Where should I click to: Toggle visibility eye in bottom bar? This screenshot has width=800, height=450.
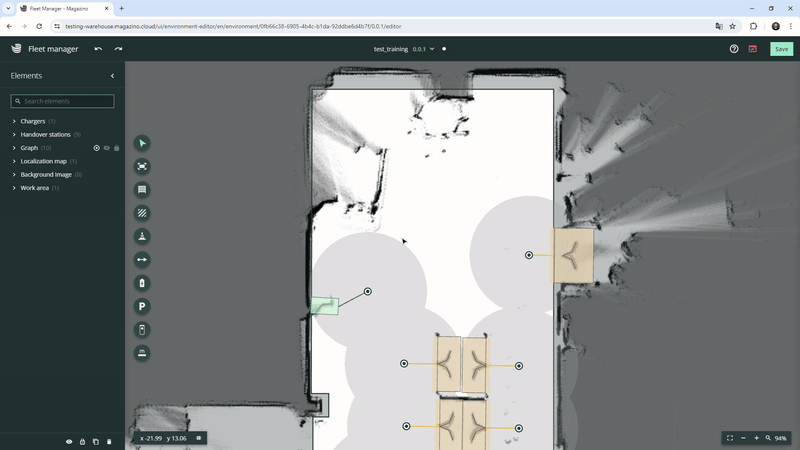pyautogui.click(x=69, y=442)
